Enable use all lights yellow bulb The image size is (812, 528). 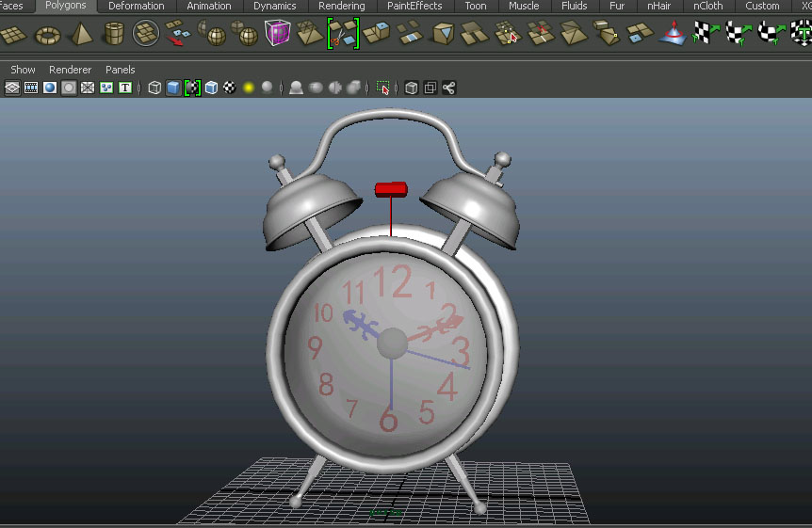249,88
